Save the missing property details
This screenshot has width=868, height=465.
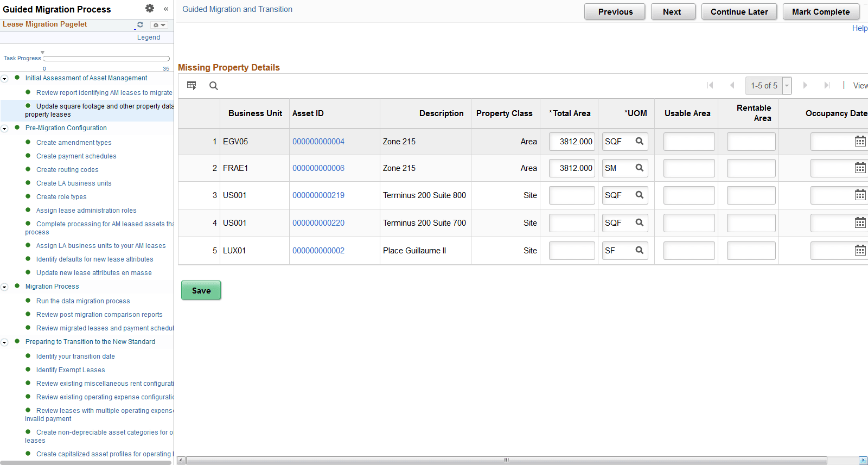pyautogui.click(x=201, y=290)
